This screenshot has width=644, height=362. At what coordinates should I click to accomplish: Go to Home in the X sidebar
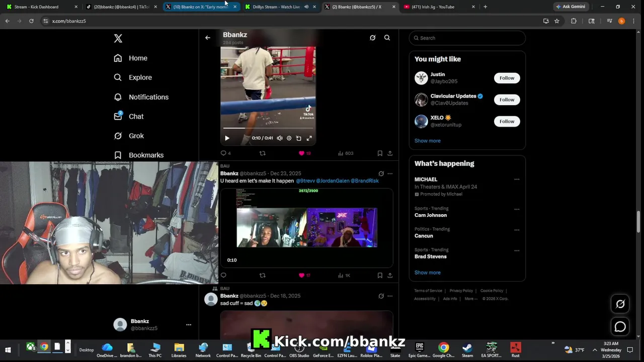pos(131,58)
